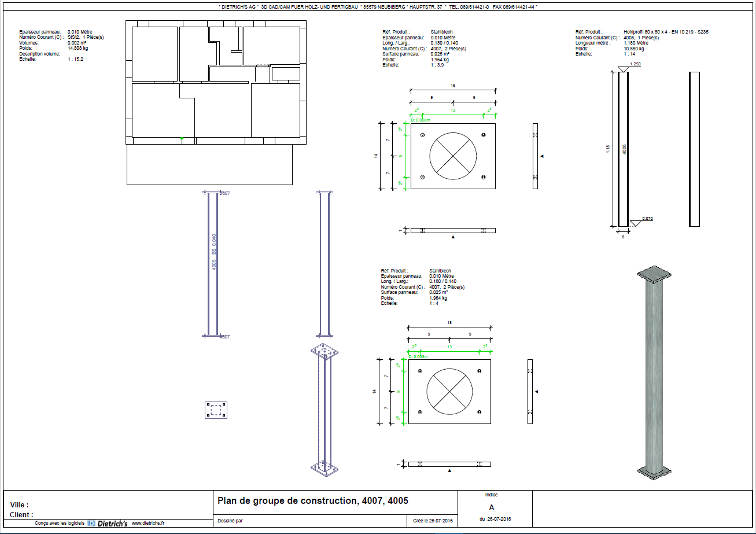The width and height of the screenshot is (756, 534).
Task: Click the 1.250 level marker triangle
Action: coord(623,69)
